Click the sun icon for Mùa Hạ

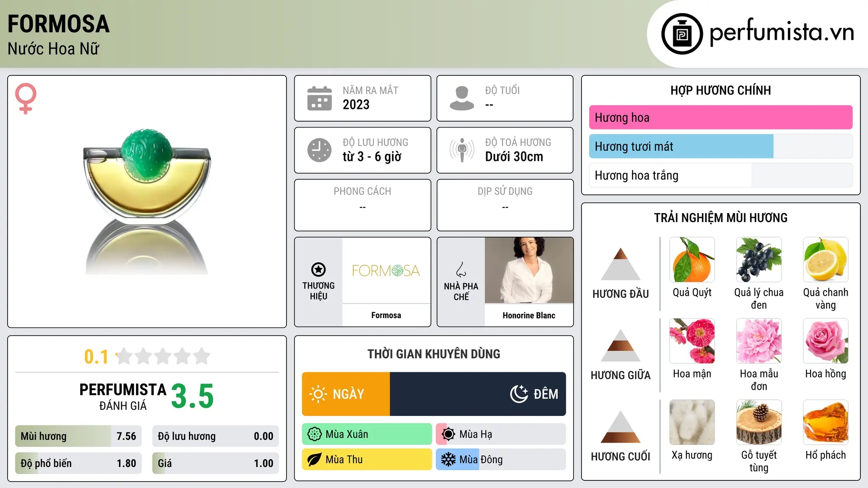[x=448, y=434]
